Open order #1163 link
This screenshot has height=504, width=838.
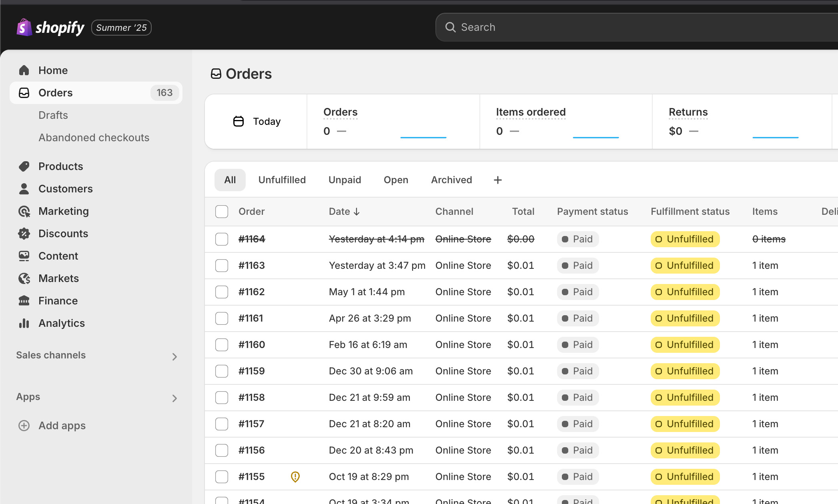[x=252, y=266]
